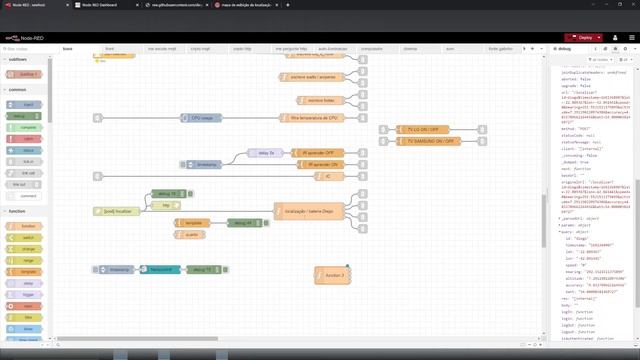Open the search flows icon in footer
The height and width of the screenshot is (360, 640).
(58, 345)
